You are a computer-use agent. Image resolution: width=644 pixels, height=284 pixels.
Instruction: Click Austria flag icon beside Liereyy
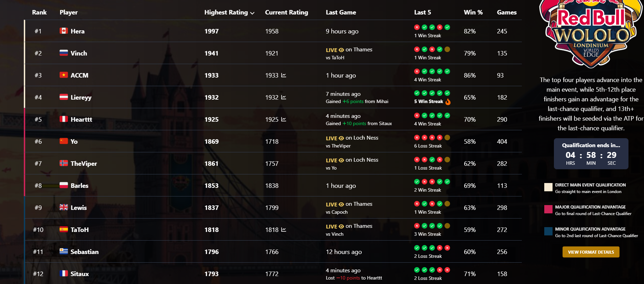[64, 97]
